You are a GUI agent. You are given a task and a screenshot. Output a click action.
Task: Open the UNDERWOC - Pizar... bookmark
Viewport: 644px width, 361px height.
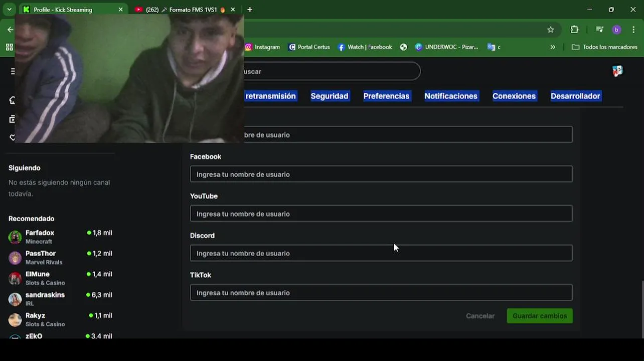(446, 47)
